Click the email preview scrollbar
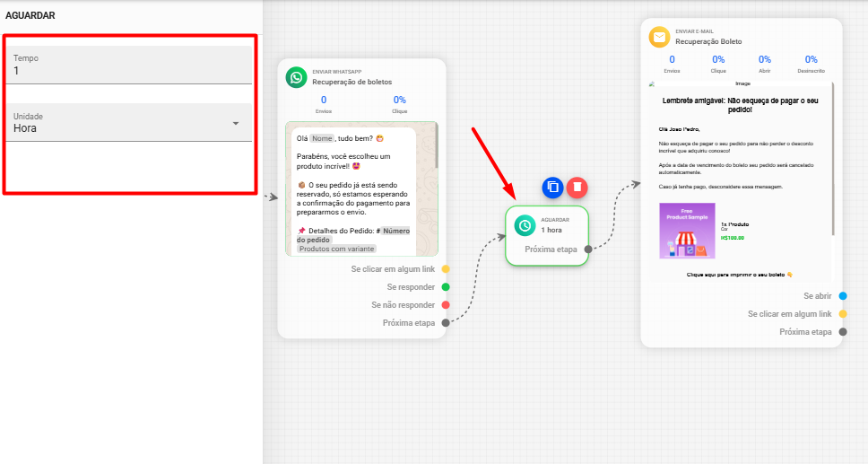This screenshot has width=868, height=464. tap(834, 162)
